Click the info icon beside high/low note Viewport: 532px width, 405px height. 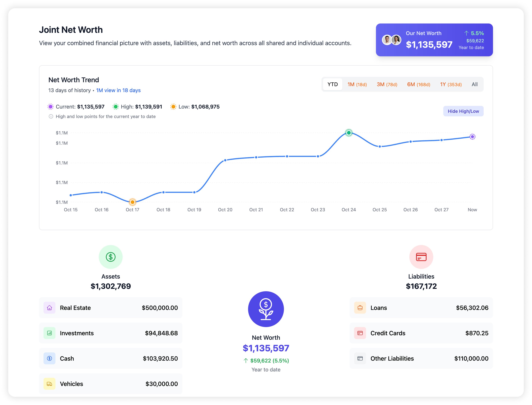tap(51, 116)
